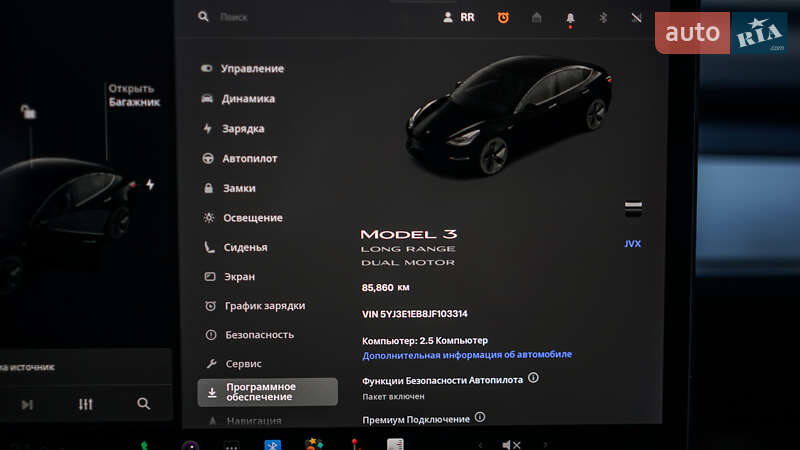Click the Безопасность exclamation icon
800x450 pixels.
(x=211, y=335)
